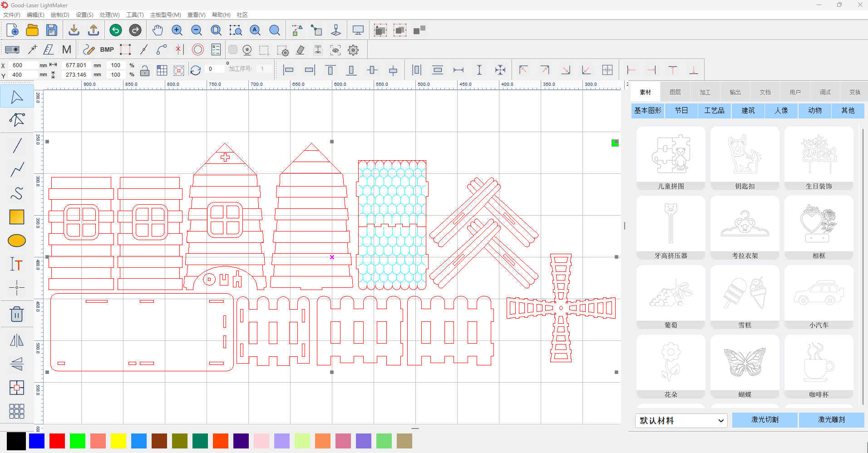Image resolution: width=868 pixels, height=453 pixels.
Task: Open the gear settings icon in toolbar
Action: pyautogui.click(x=353, y=50)
